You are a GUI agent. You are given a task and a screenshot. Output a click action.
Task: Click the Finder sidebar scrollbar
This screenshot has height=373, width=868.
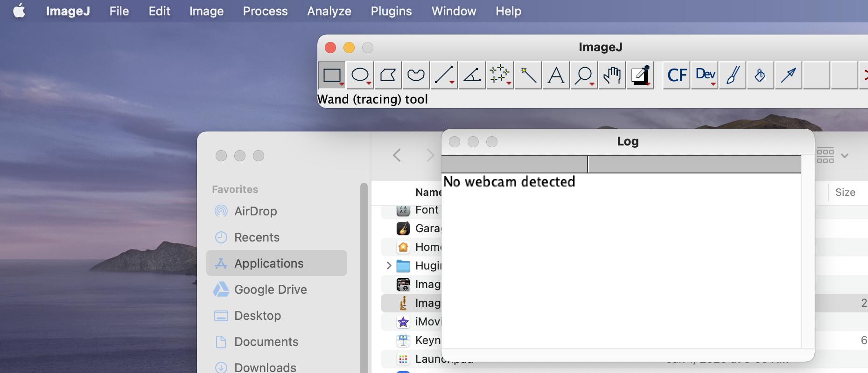[x=364, y=278]
